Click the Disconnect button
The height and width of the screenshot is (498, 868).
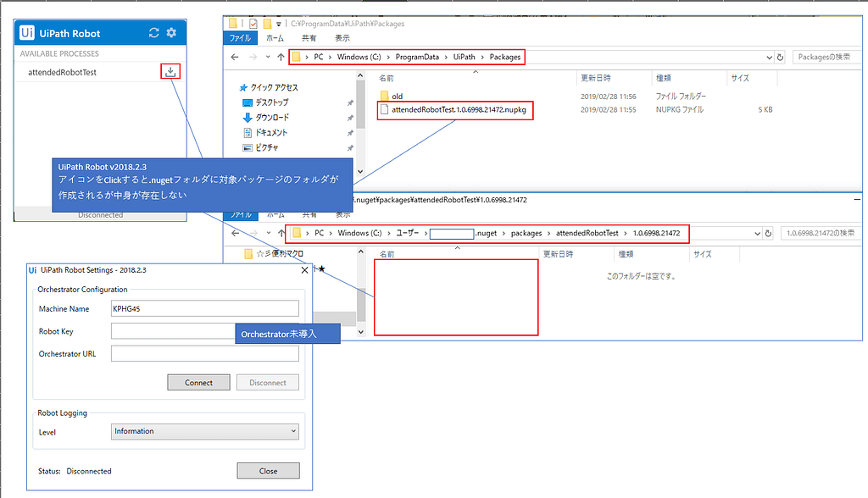(267, 382)
